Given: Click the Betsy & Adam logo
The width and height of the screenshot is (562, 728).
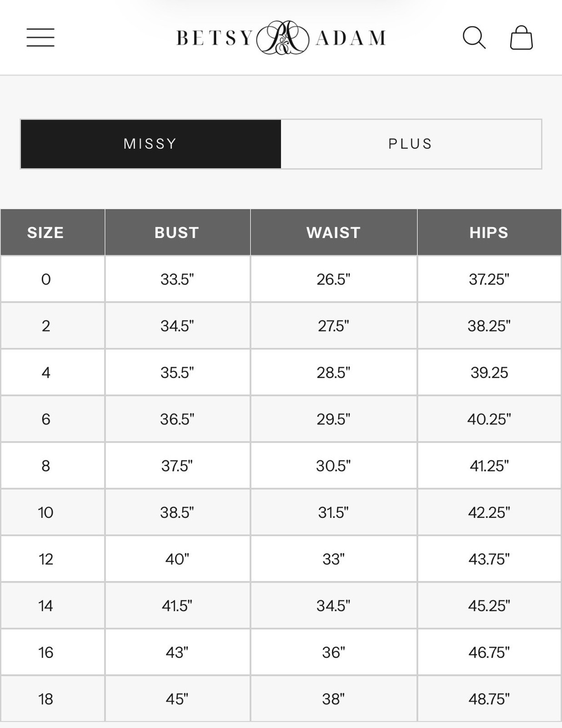Looking at the screenshot, I should tap(281, 38).
